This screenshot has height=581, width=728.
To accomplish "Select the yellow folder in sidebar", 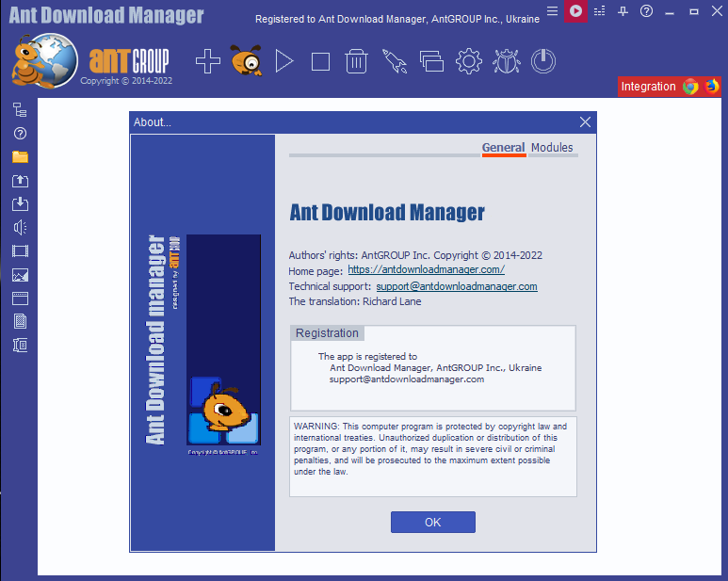I will click(x=20, y=157).
